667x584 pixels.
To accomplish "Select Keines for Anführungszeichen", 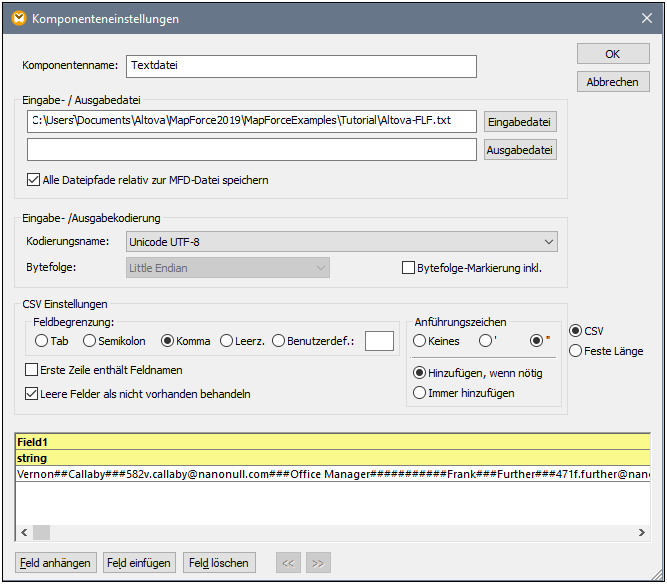I will (420, 341).
